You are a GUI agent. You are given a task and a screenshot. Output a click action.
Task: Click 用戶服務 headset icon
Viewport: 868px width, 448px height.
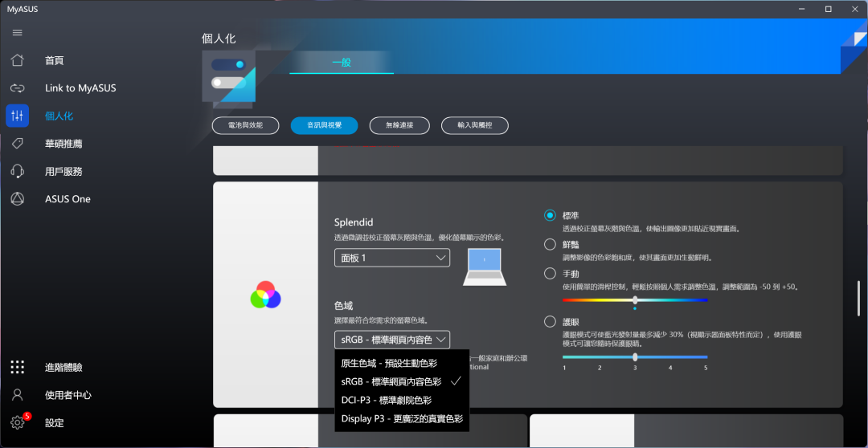(x=17, y=171)
